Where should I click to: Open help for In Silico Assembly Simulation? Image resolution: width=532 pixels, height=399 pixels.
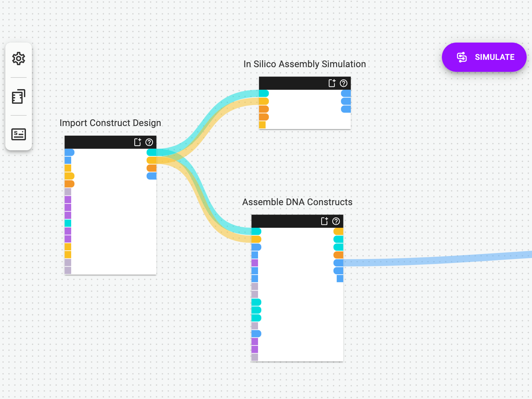tap(344, 83)
